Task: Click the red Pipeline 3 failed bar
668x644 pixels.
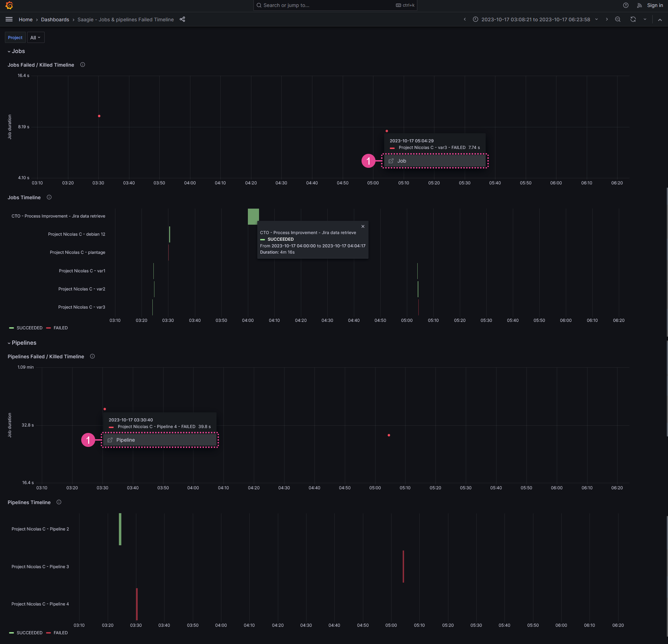Action: [x=403, y=567]
